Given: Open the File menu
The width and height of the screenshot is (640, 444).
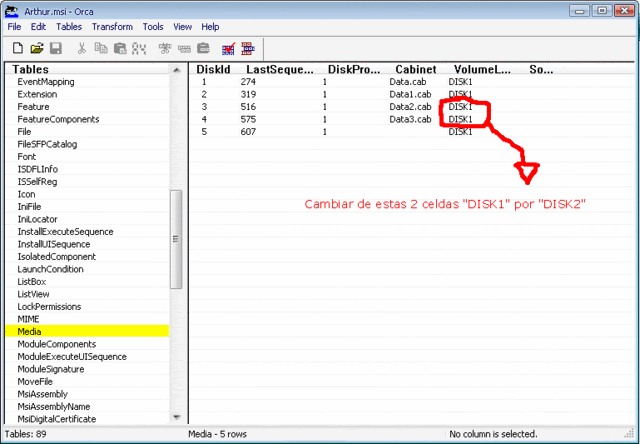Looking at the screenshot, I should (14, 27).
